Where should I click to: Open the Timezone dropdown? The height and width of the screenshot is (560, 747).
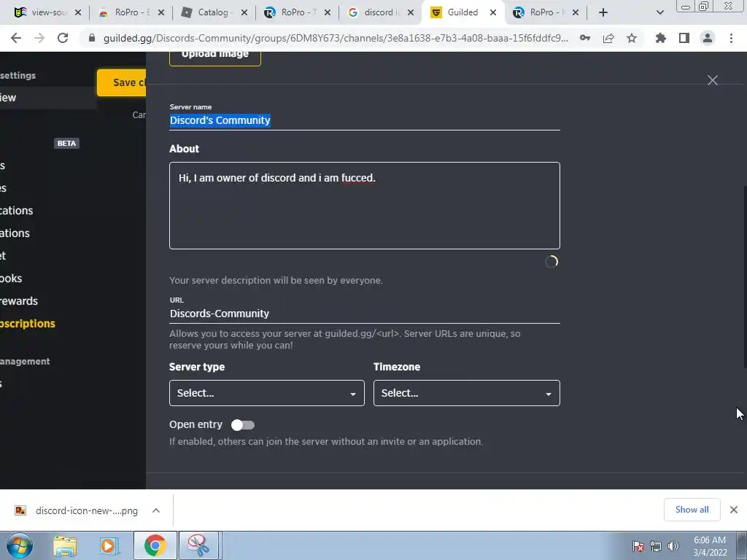(x=466, y=393)
